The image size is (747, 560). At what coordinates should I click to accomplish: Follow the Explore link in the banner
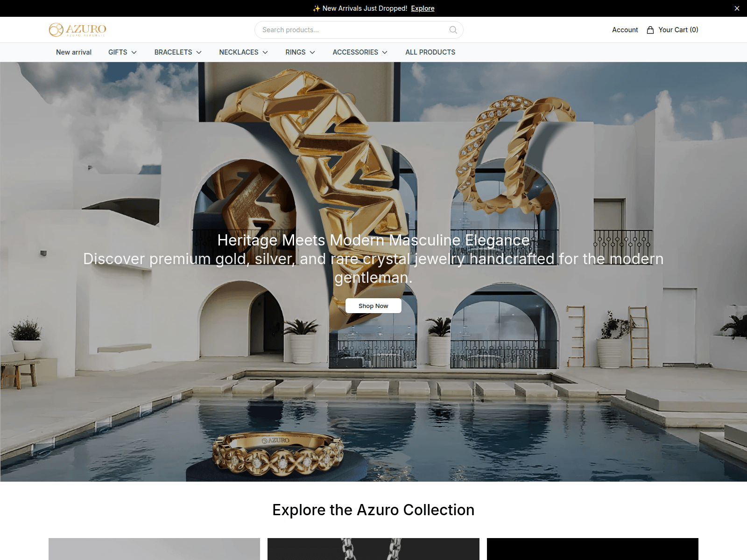423,8
